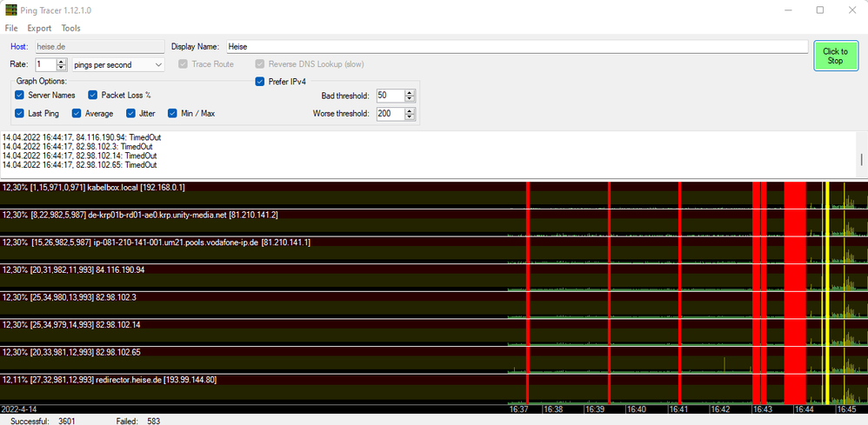Toggle the Jitter checkbox
This screenshot has height=425, width=868.
(x=130, y=114)
